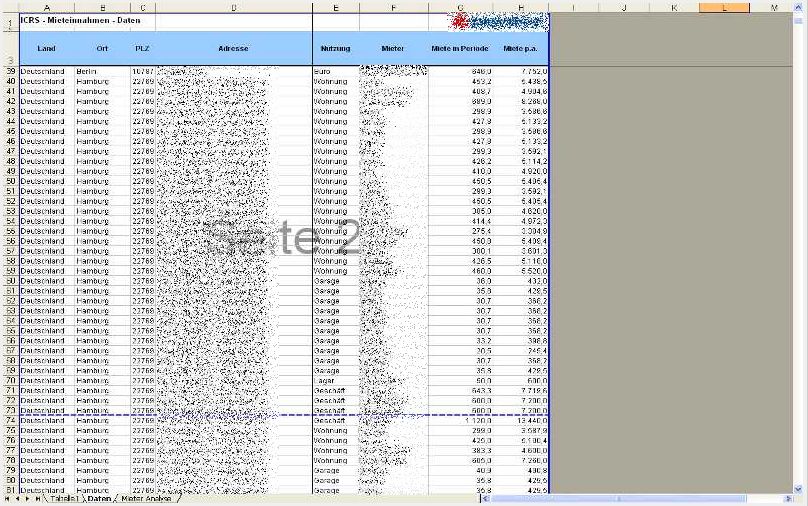
Task: Click the previous sheet tab arrow
Action: (x=17, y=499)
